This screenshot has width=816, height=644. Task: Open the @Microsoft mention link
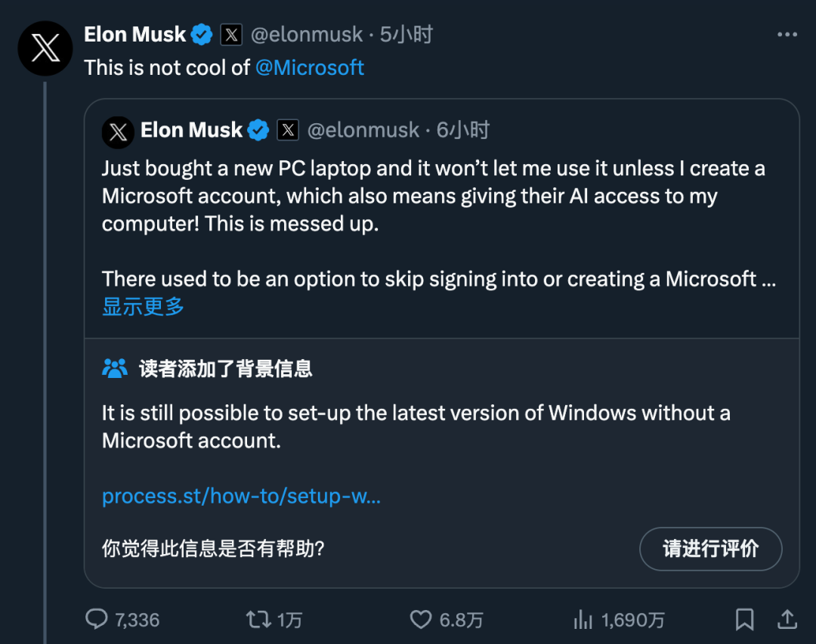[x=310, y=68]
